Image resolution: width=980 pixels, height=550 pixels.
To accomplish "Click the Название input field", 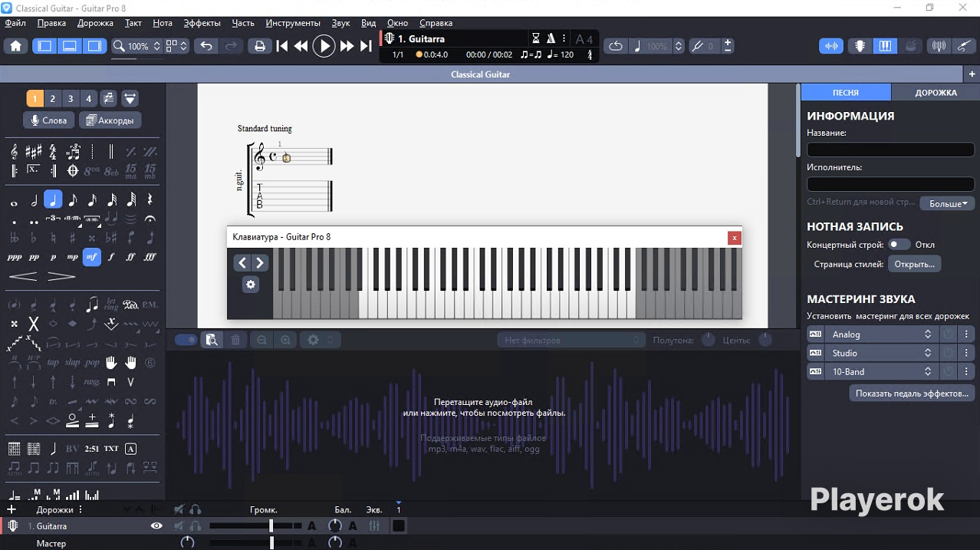I will (890, 150).
